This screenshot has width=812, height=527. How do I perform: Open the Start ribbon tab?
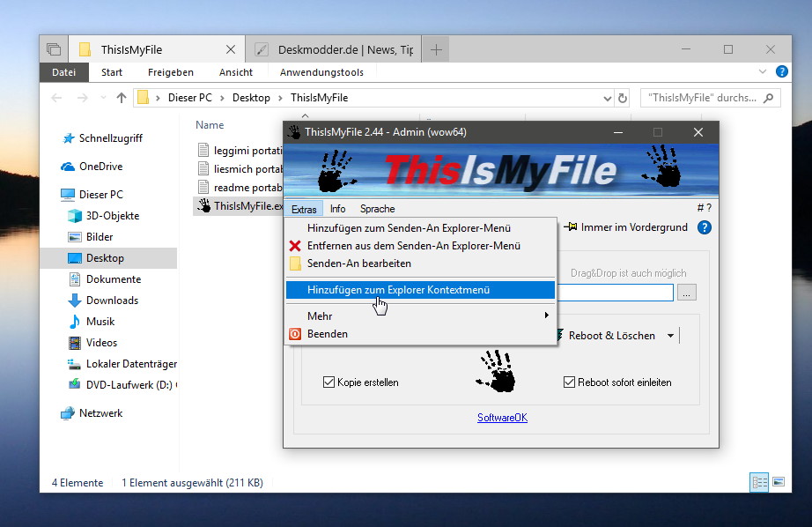[112, 72]
